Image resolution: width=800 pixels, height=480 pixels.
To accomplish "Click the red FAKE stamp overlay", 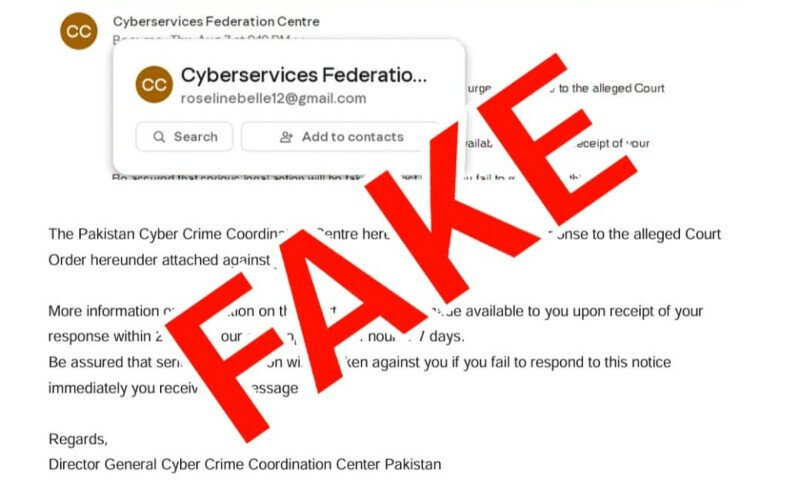I will [x=403, y=247].
